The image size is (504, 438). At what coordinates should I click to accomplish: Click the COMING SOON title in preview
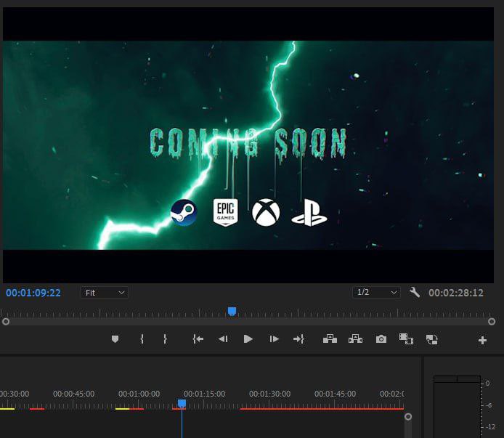(248, 144)
